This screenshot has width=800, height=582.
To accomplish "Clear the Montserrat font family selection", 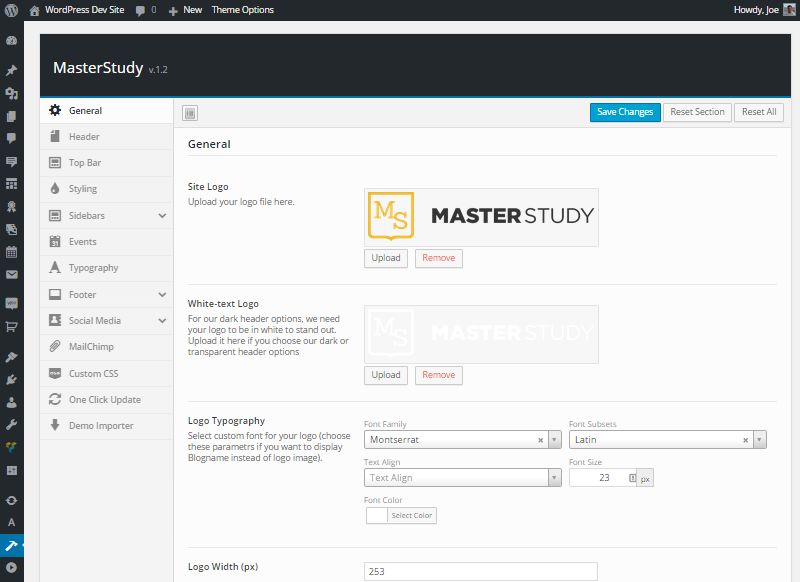I will point(540,440).
